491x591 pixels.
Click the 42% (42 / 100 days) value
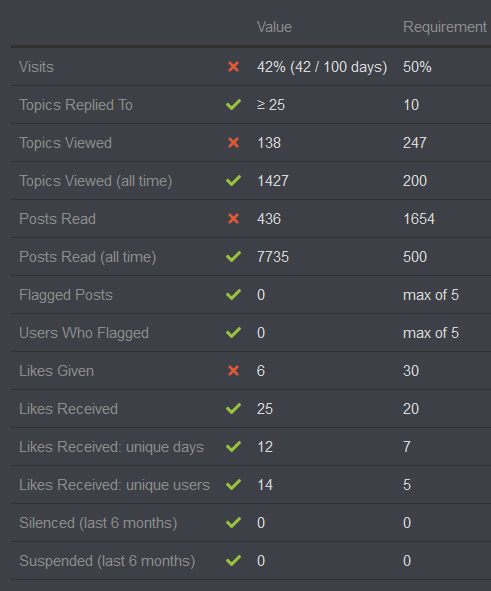tap(322, 67)
